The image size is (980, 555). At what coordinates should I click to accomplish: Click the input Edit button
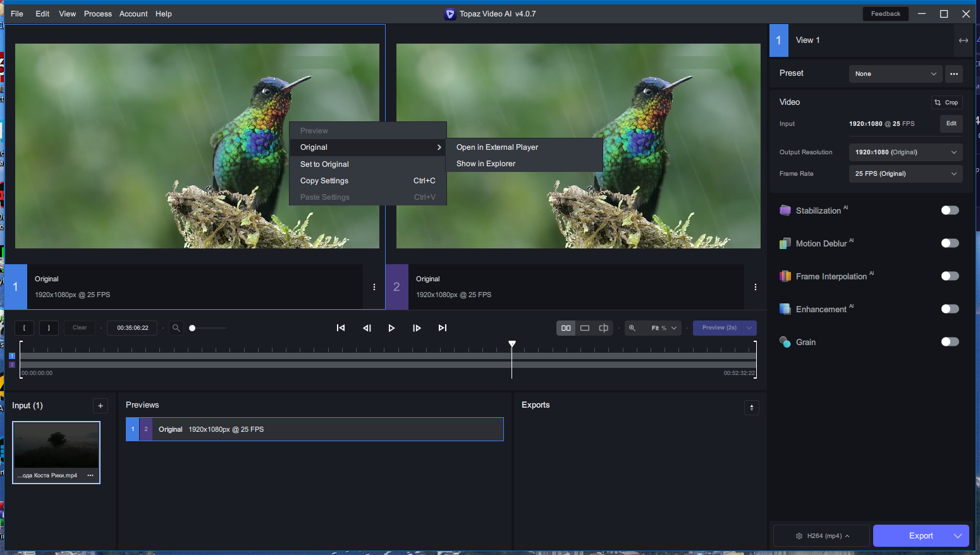pos(952,124)
